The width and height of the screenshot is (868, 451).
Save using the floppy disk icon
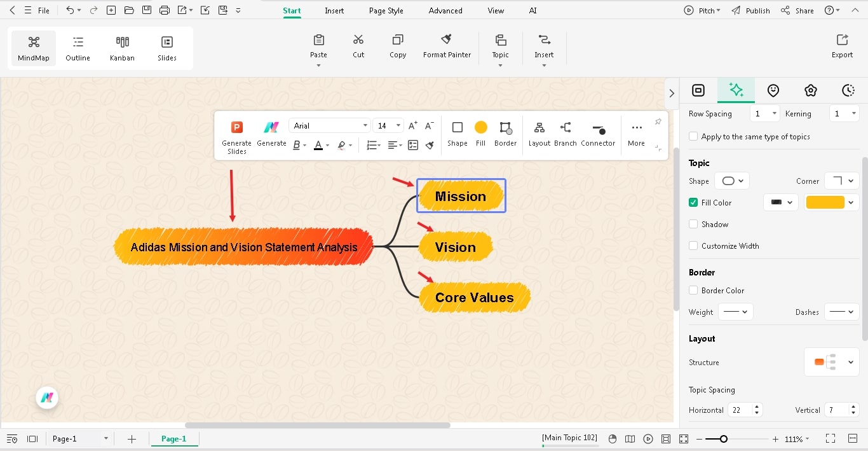(147, 10)
